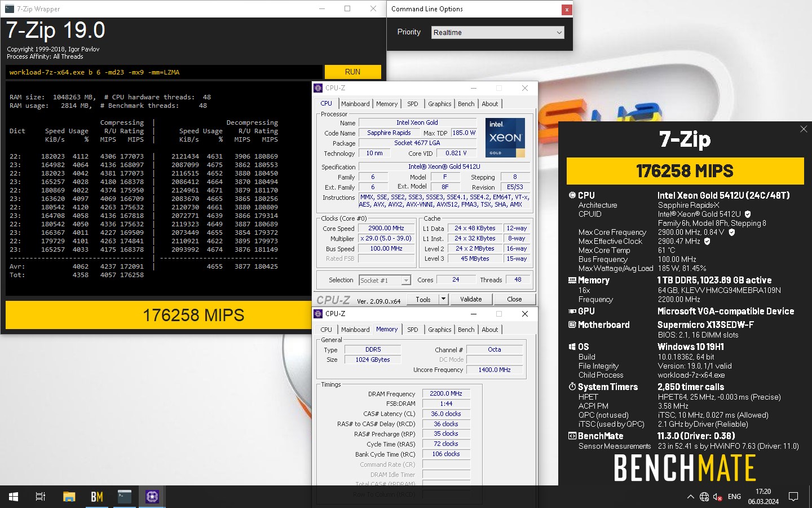Switch to the 7-Zip Wrapper console taskbar icon

pos(124,497)
